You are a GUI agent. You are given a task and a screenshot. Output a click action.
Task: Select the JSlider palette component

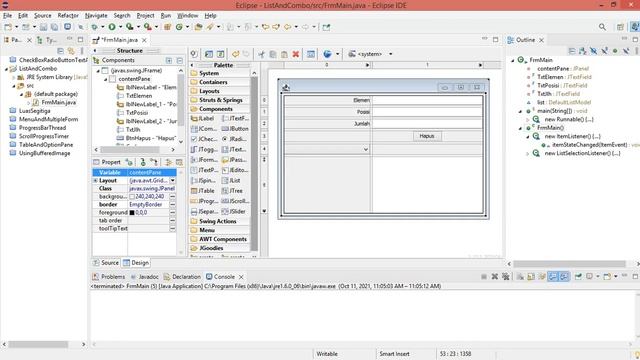click(234, 211)
